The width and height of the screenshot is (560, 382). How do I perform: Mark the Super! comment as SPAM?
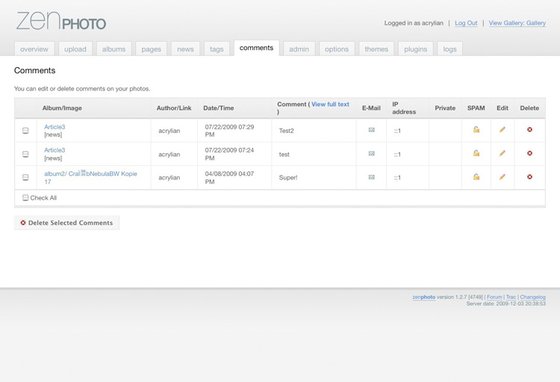pos(476,177)
